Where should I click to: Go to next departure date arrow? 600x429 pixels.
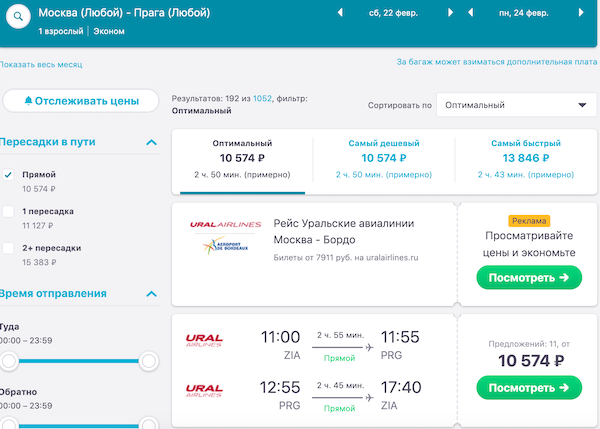[450, 13]
